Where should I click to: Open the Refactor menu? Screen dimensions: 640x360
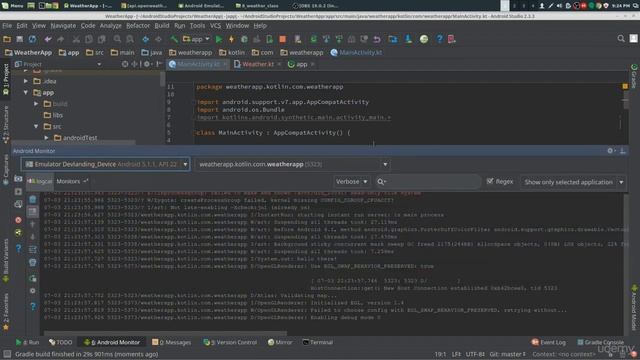click(x=138, y=25)
